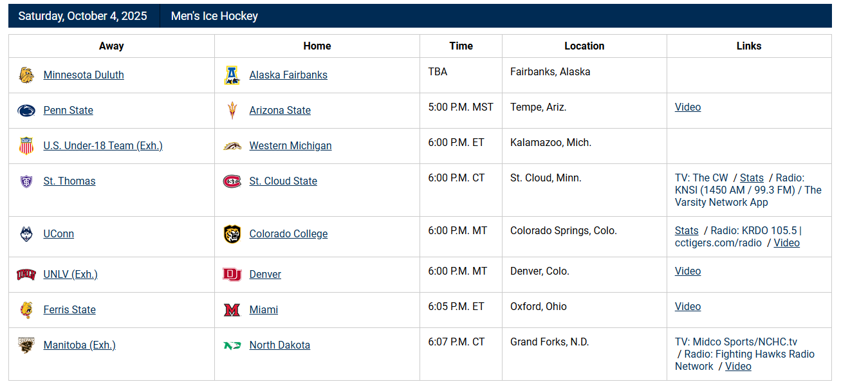The height and width of the screenshot is (384, 868).
Task: Open the Western Michigan team link
Action: tap(290, 146)
